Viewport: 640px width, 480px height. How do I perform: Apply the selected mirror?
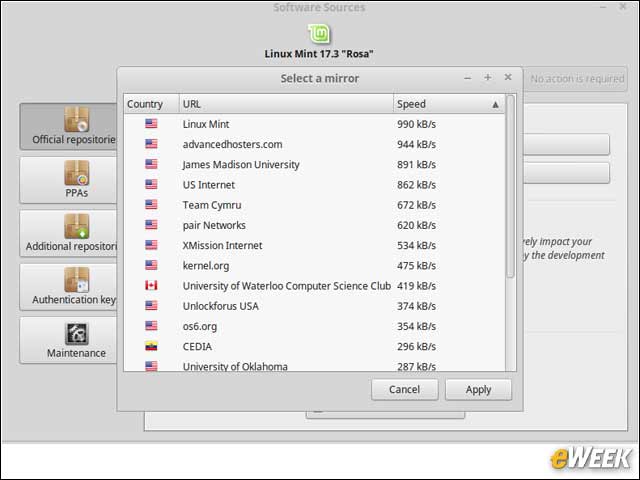coord(478,389)
